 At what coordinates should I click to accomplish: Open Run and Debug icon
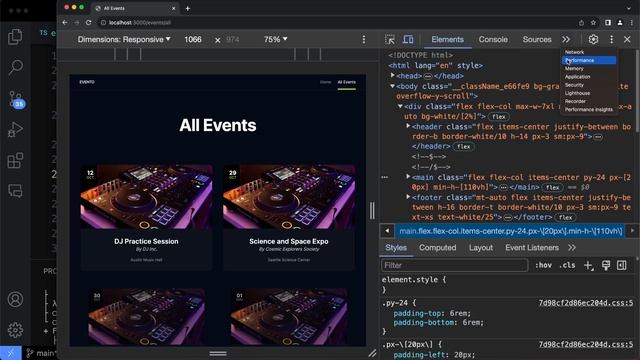[15, 130]
